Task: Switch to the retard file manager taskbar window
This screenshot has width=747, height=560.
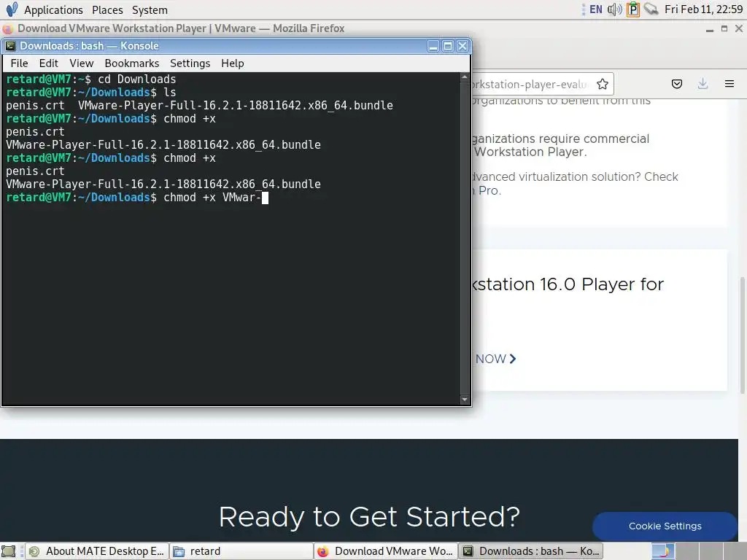Action: (x=241, y=551)
